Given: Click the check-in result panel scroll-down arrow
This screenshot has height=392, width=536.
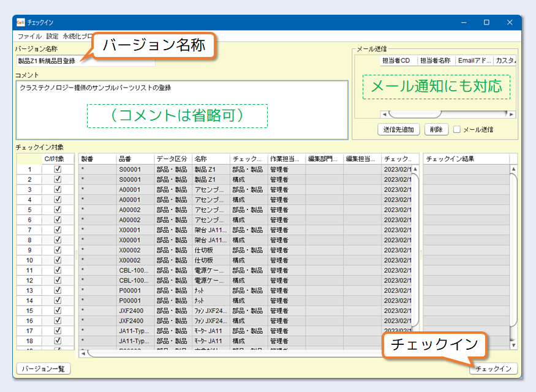Looking at the screenshot, I should [513, 345].
